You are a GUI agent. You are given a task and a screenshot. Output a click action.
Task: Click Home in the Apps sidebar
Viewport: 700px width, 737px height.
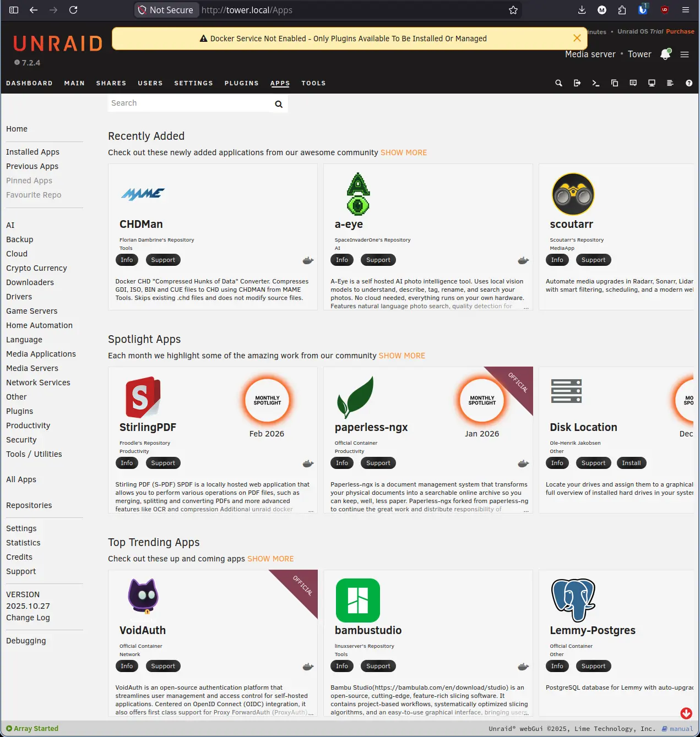pos(17,129)
